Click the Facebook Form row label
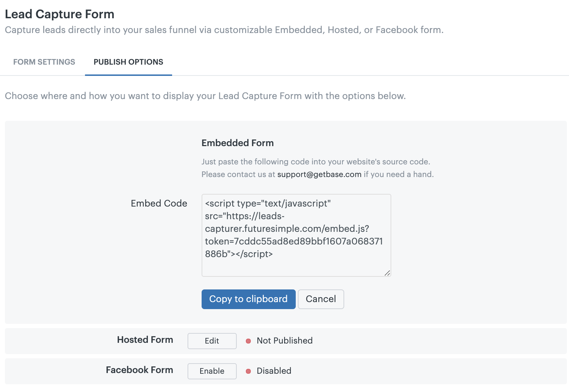Viewport: 569px width, 392px height. [x=139, y=370]
